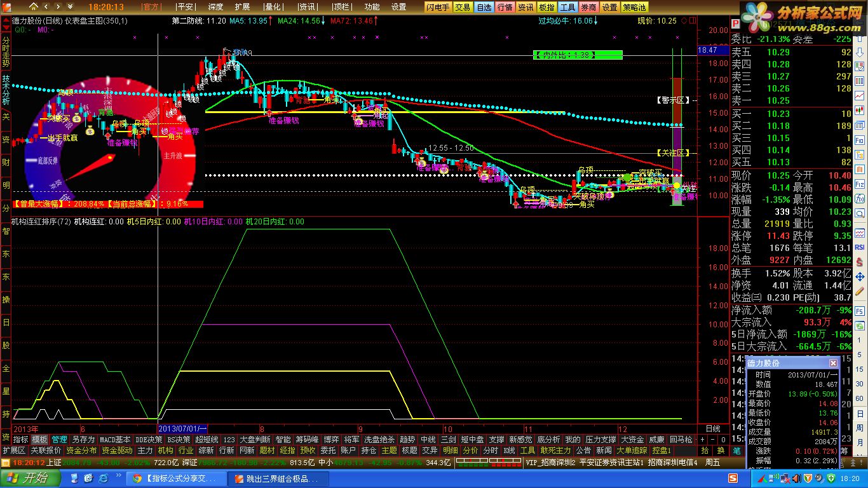Viewport: 868px width, 488px height.
Task: Click the 拾 button at bottom
Action: point(705,450)
